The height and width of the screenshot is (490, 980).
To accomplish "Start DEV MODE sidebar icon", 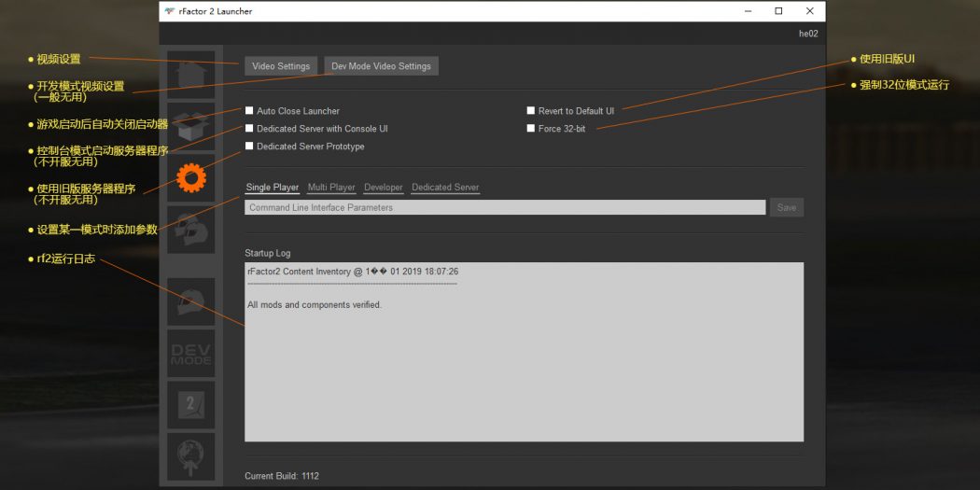I will click(x=190, y=354).
